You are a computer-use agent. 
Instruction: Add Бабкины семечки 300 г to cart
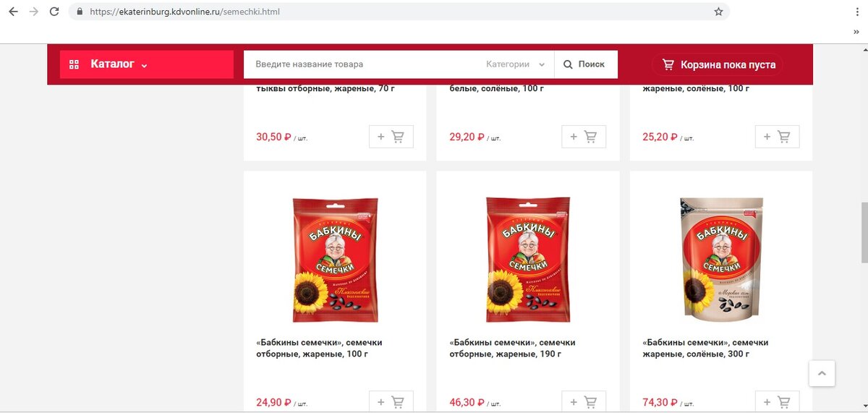point(777,402)
